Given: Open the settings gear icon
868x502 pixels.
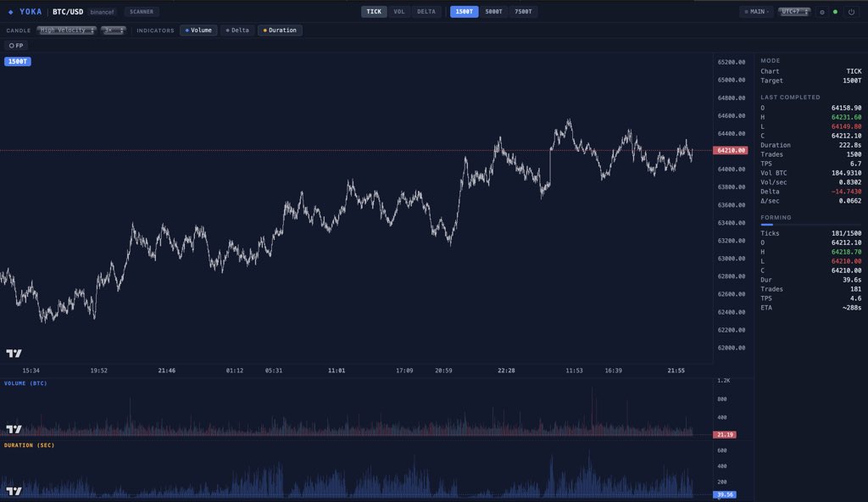Looking at the screenshot, I should 822,12.
